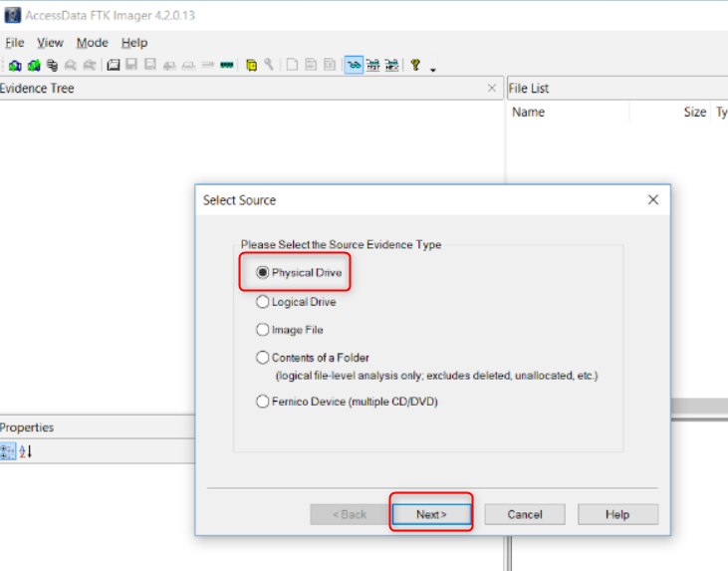Viewport: 728px width, 571px height.
Task: Select the Physical Drive radio button
Action: click(x=263, y=273)
